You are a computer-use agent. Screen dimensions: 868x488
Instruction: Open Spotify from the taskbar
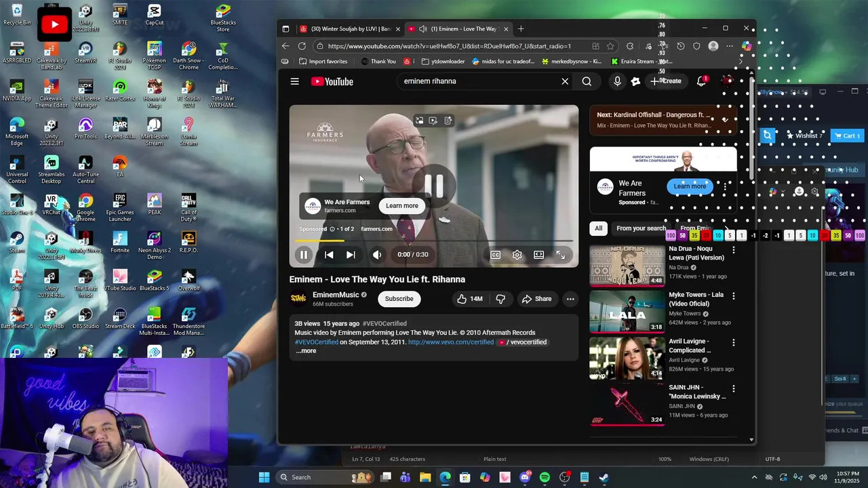pyautogui.click(x=545, y=477)
